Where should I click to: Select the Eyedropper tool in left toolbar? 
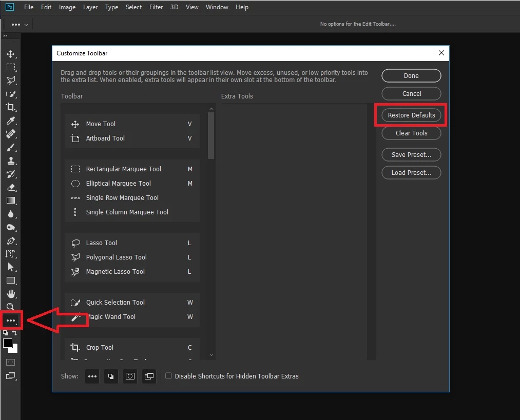pyautogui.click(x=11, y=121)
